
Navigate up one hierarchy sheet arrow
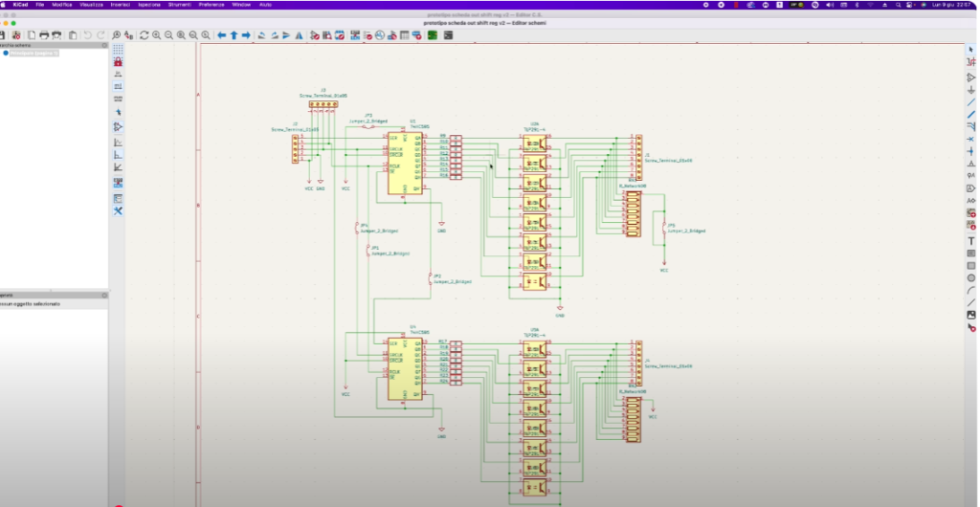click(234, 35)
